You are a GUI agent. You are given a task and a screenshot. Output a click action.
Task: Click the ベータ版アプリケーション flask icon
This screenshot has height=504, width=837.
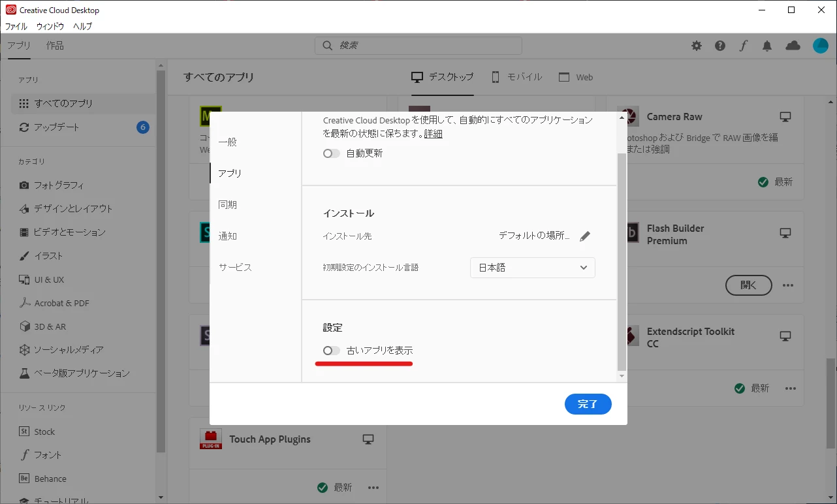pyautogui.click(x=24, y=373)
